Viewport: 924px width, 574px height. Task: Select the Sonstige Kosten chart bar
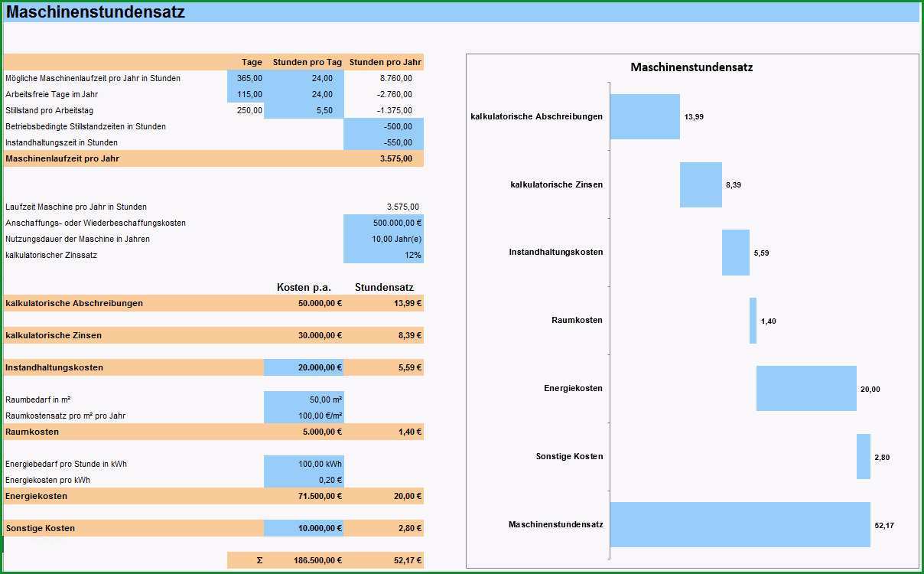click(x=864, y=456)
